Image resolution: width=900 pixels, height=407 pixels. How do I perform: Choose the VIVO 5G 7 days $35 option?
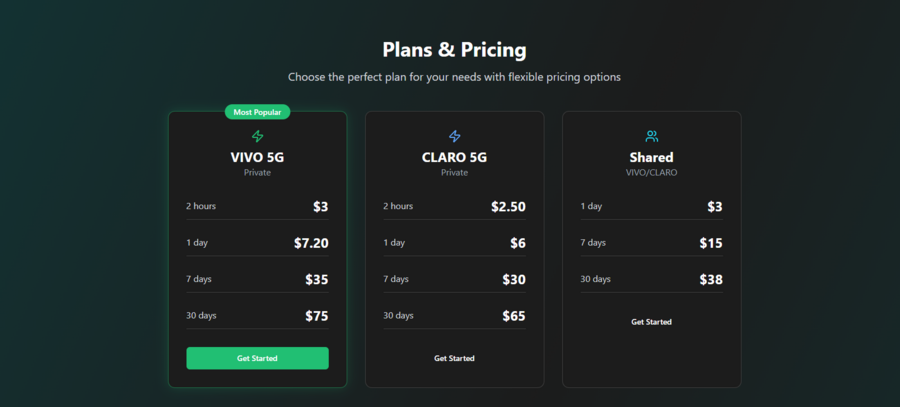[x=257, y=279]
